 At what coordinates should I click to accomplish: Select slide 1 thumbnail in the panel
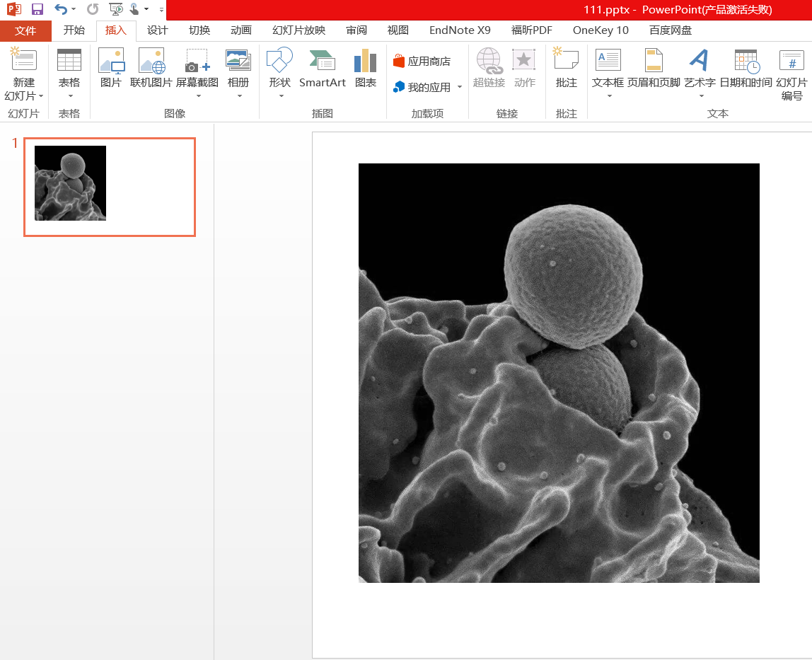[x=110, y=187]
